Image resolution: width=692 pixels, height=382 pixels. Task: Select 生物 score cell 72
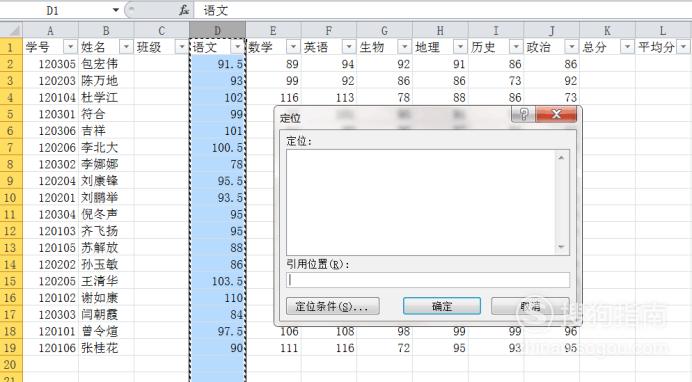384,348
